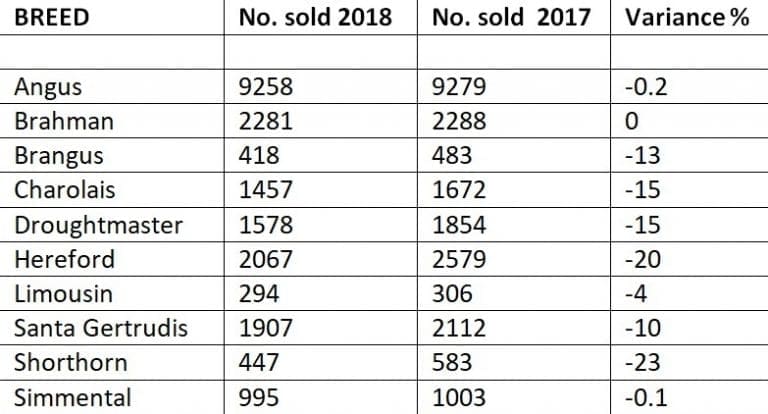Click the Variance % header cell
Image resolution: width=768 pixels, height=414 pixels.
pos(687,18)
